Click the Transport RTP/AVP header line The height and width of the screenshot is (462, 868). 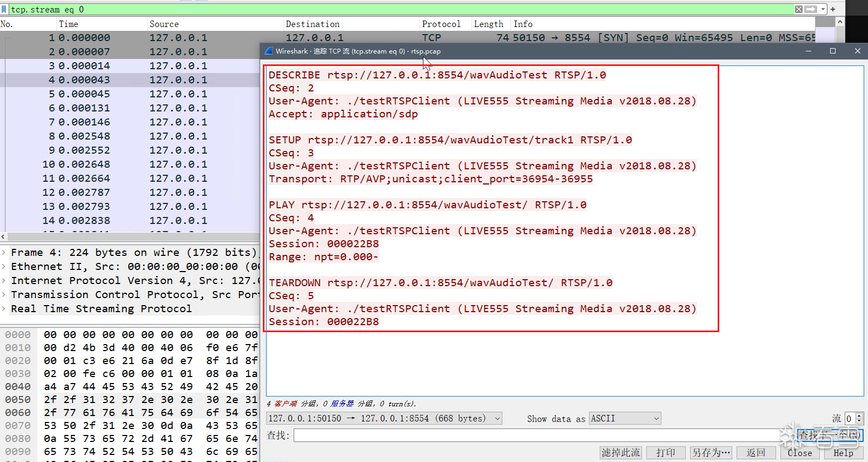(430, 179)
